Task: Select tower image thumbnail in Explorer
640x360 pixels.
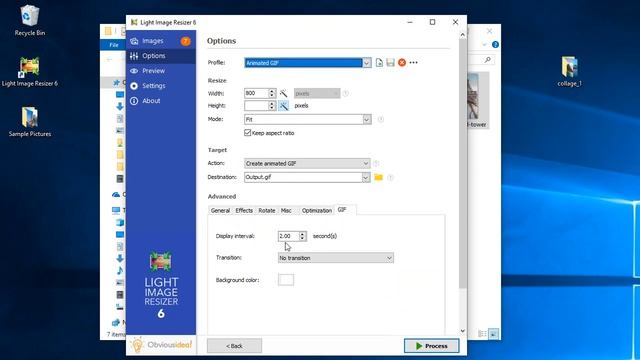Action: coord(477,100)
